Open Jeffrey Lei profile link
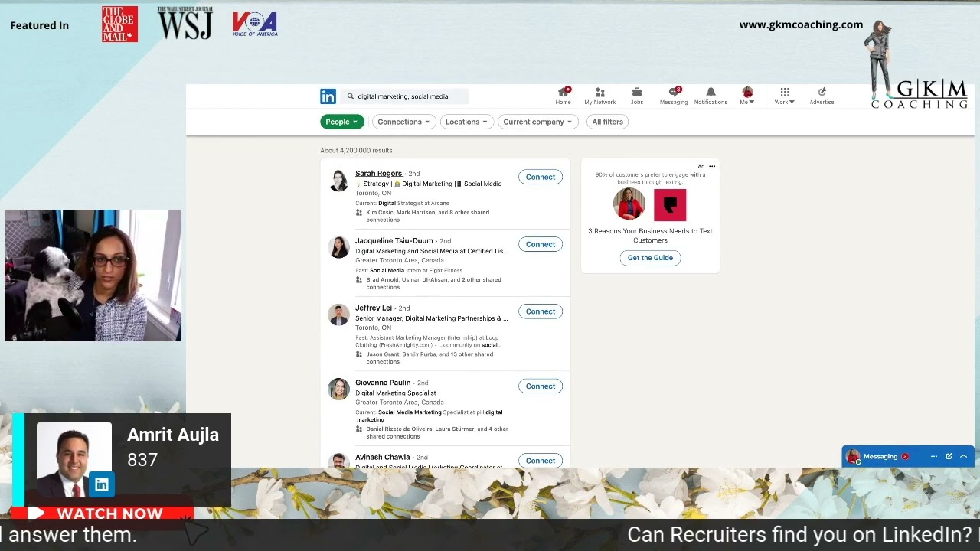This screenshot has height=551, width=980. pos(374,308)
